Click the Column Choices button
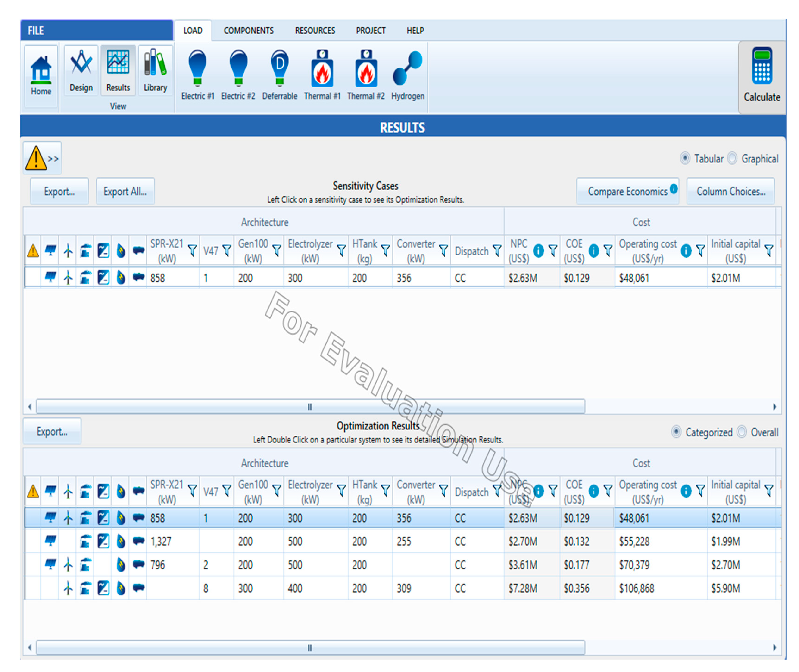 (x=730, y=191)
